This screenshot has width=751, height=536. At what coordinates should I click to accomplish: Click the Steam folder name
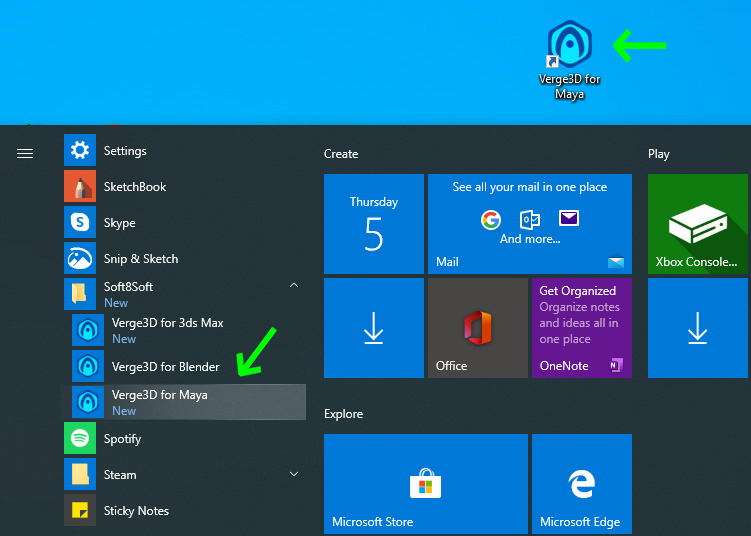coord(120,475)
